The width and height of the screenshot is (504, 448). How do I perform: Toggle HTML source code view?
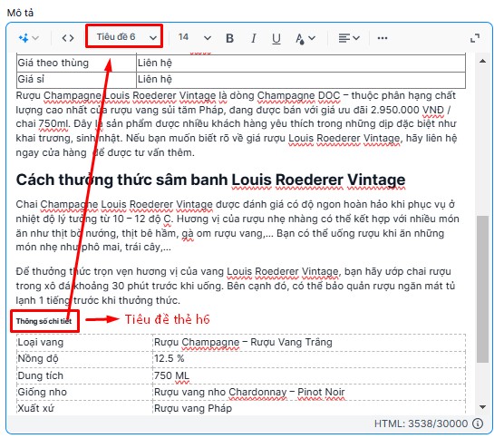pyautogui.click(x=68, y=38)
